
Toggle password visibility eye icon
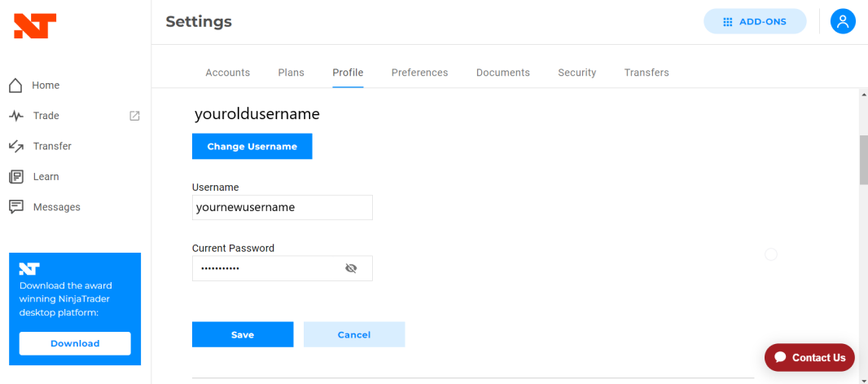coord(351,268)
